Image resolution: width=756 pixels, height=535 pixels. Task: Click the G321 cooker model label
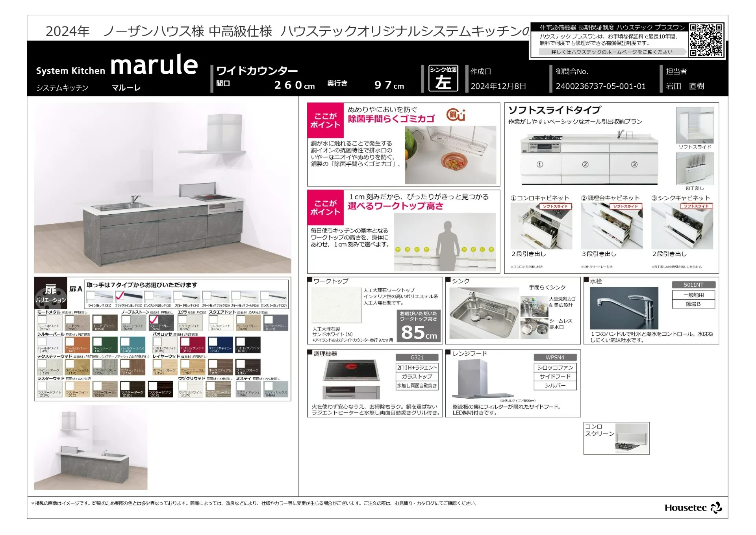tap(417, 358)
